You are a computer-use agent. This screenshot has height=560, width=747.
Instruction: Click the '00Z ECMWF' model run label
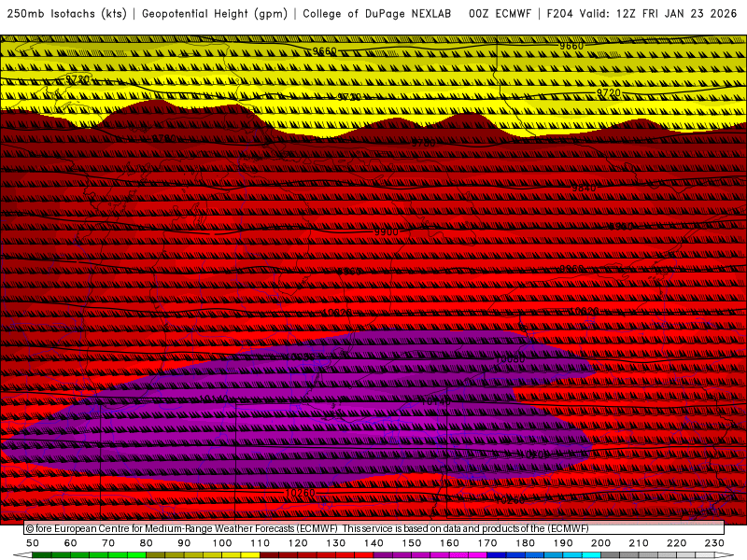tap(500, 14)
